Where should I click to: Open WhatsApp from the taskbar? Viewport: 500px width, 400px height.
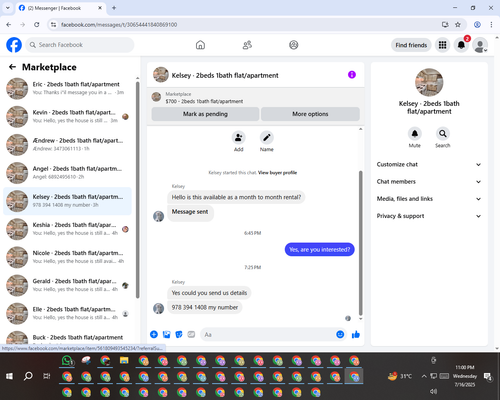67,361
